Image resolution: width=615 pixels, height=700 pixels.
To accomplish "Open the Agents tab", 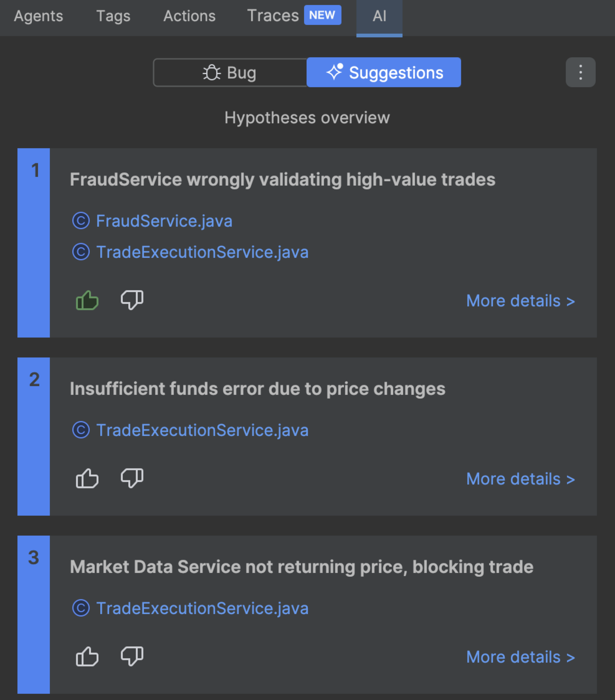I will coord(38,16).
